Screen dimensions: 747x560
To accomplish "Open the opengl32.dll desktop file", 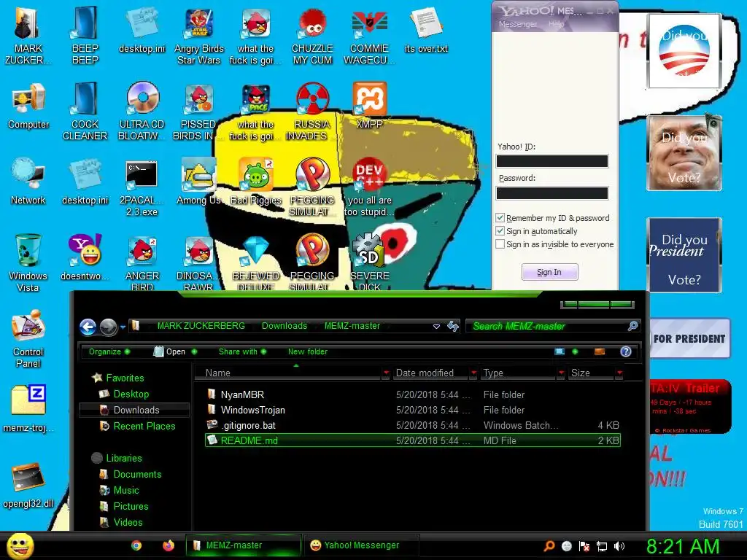I will tap(28, 485).
